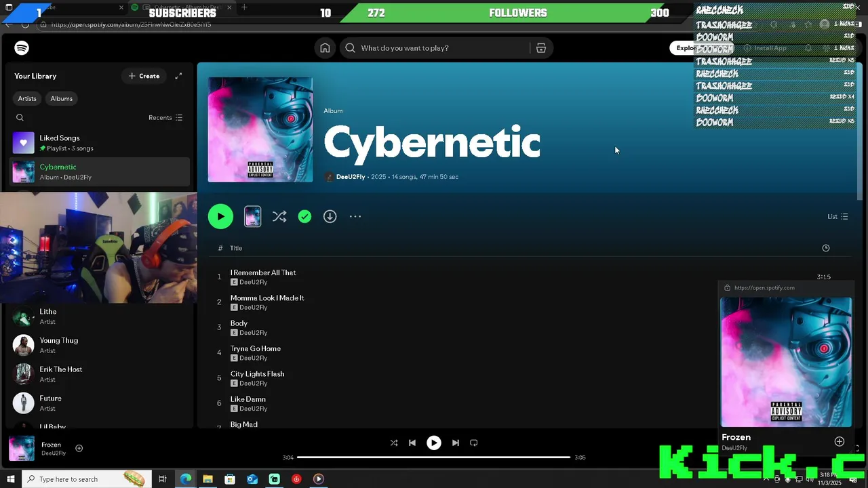Open Windows Start menu

pos(10,479)
